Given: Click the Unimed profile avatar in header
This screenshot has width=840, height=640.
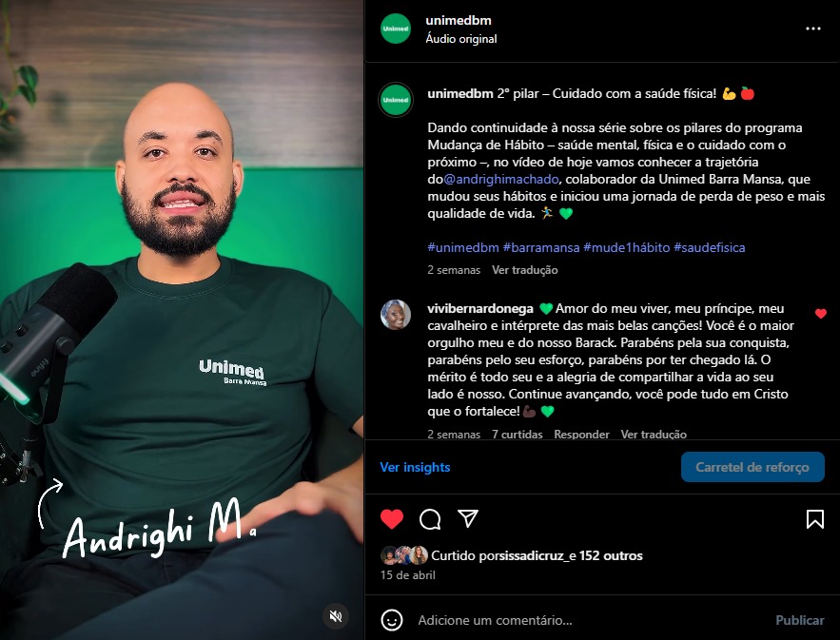Looking at the screenshot, I should tap(396, 29).
